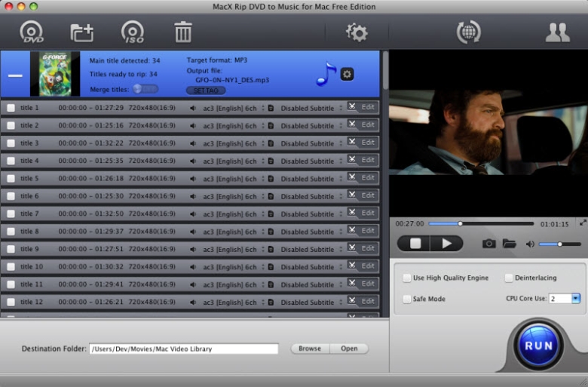
Task: Check the title 1 checkbox
Action: click(11, 108)
